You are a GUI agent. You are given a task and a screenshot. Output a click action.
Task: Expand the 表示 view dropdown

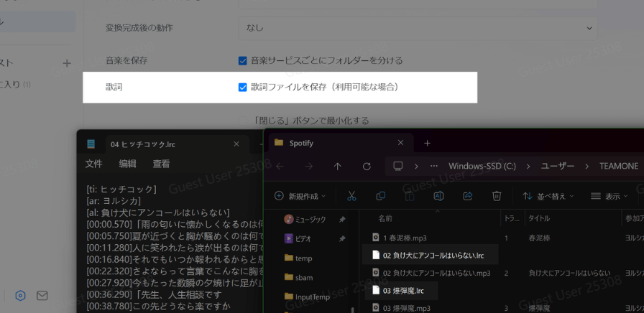pyautogui.click(x=609, y=196)
